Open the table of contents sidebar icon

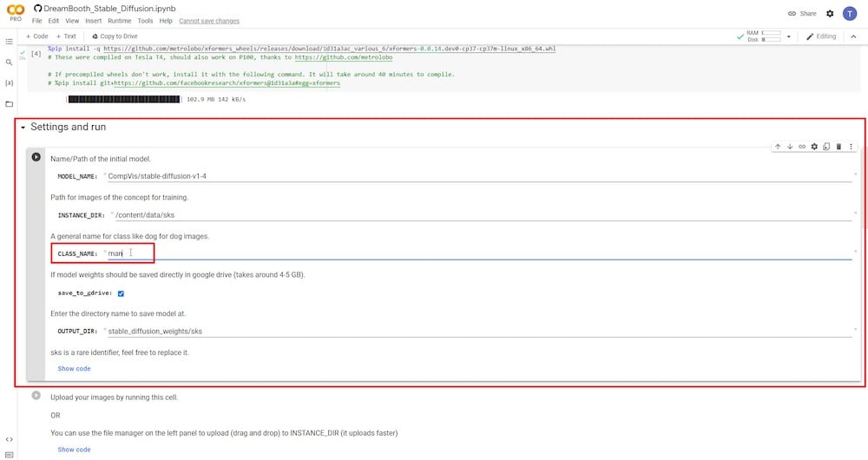click(9, 42)
